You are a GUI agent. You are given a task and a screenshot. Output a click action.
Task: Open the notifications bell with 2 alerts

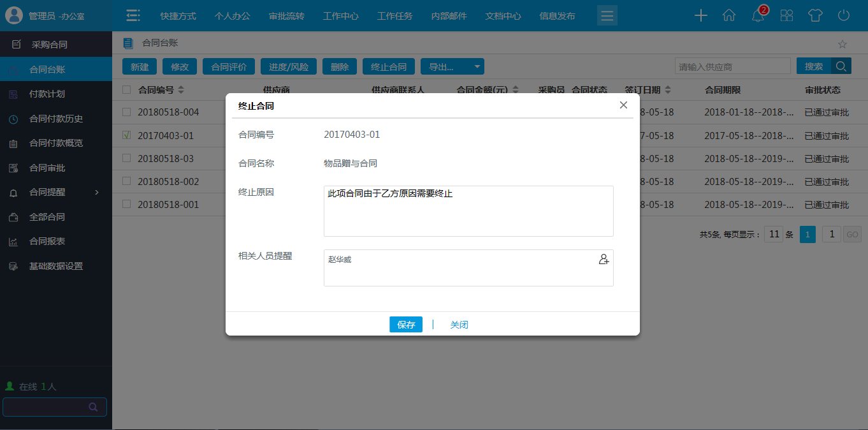point(758,15)
